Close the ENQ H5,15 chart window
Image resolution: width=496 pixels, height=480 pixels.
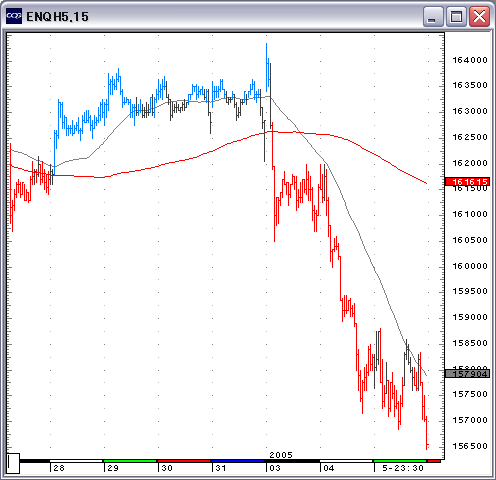click(479, 16)
